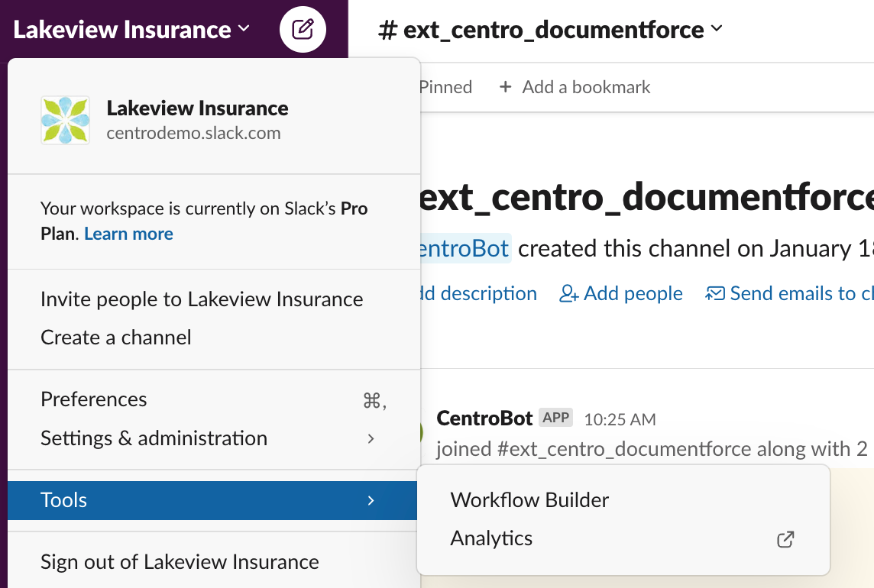Click the Add people link
This screenshot has height=588, width=874.
[621, 293]
